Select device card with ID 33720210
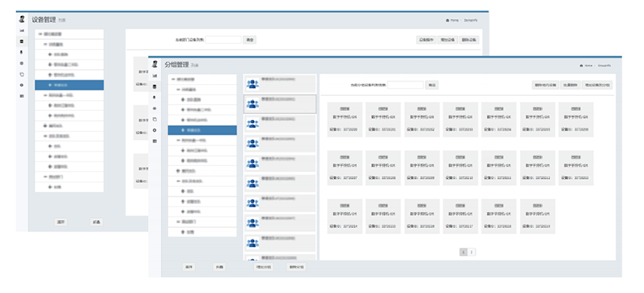The image size is (644, 293). pyautogui.click(x=460, y=168)
